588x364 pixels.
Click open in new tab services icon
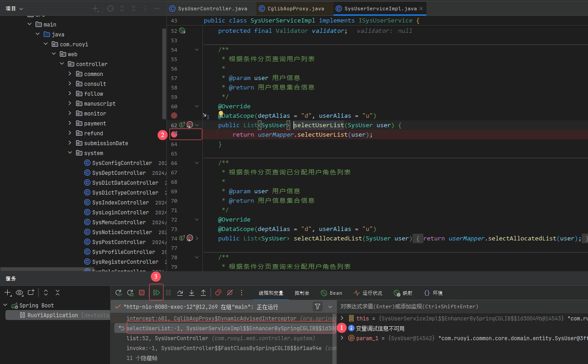pyautogui.click(x=31, y=293)
